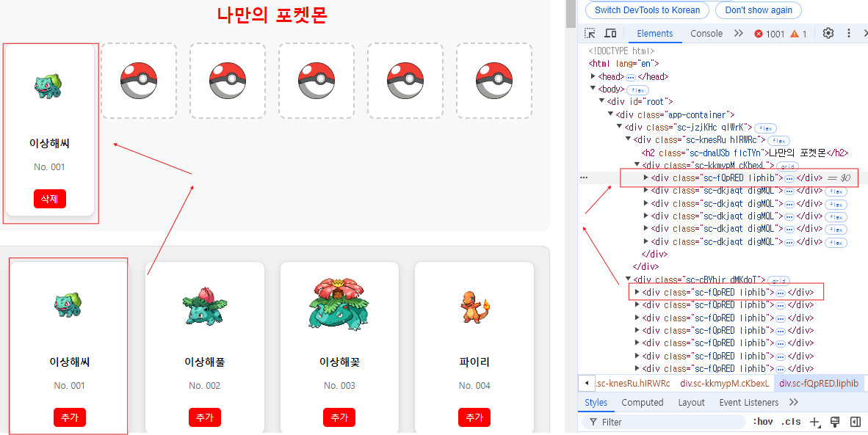868x435 pixels.
Task: Click the breadcrumb left scroll arrow
Action: pyautogui.click(x=586, y=383)
